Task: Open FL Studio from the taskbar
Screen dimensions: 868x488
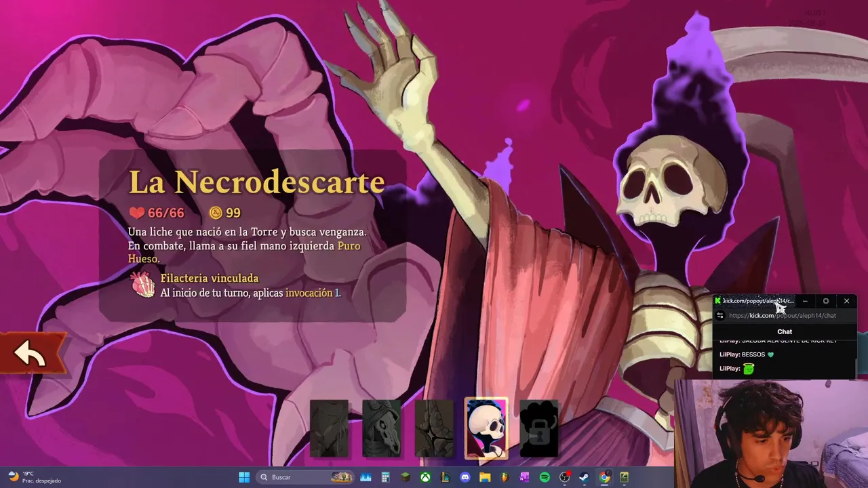Action: [x=505, y=477]
